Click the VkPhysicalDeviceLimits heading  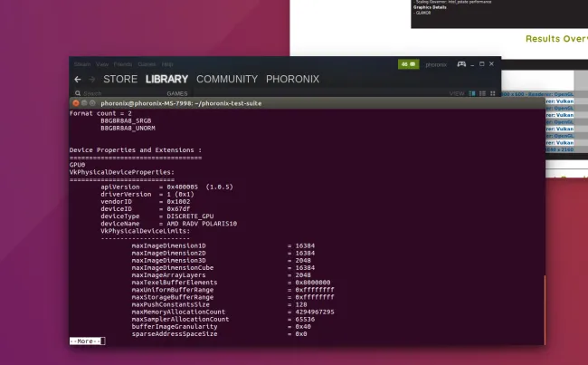coord(146,231)
